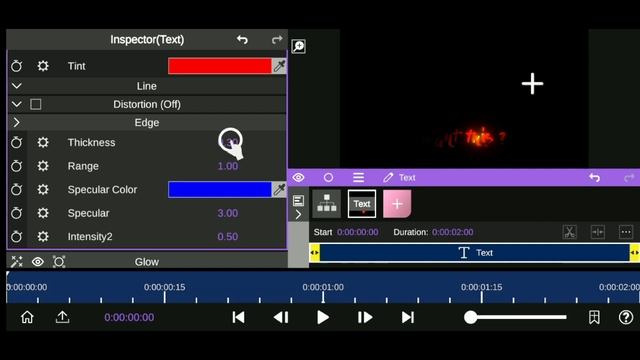Select the blue Text clip bar
The width and height of the screenshot is (640, 360).
[474, 253]
